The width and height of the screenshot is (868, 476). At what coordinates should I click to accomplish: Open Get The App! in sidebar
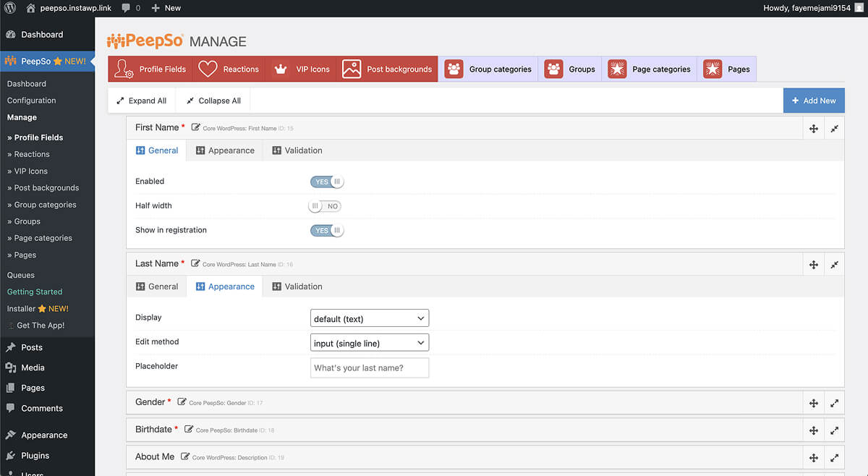(x=36, y=326)
